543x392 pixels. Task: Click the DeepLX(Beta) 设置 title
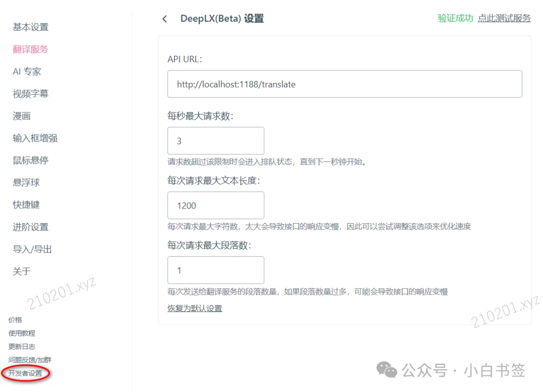pos(222,19)
